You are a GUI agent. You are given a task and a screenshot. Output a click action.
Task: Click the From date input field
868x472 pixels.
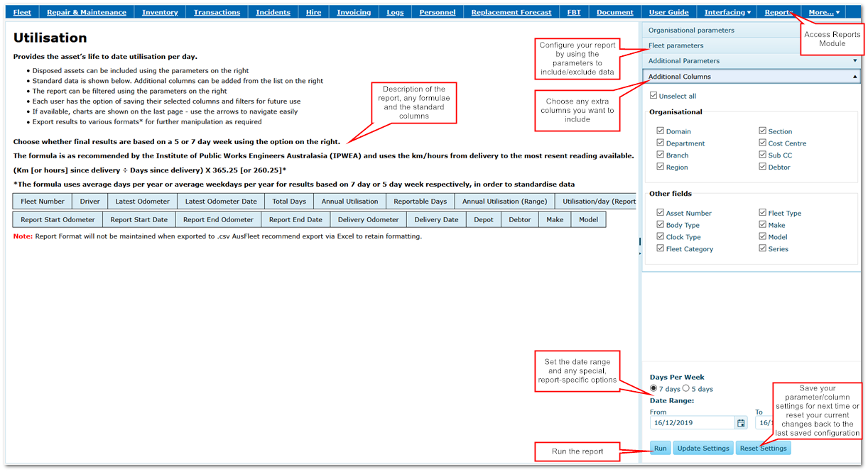[x=693, y=423]
